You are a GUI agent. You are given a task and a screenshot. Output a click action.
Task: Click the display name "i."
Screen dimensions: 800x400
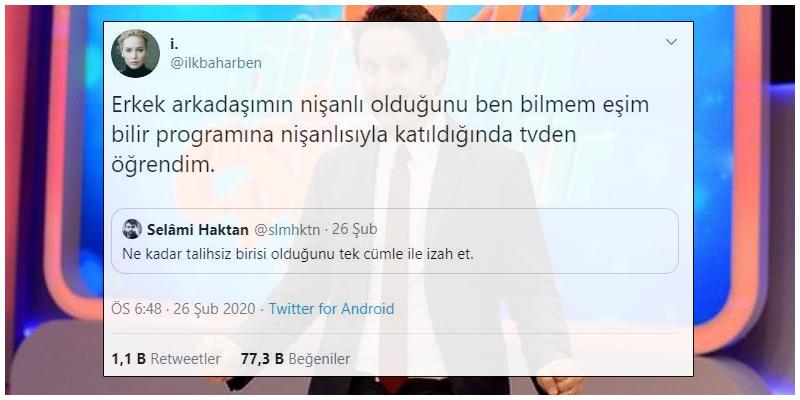pos(174,44)
